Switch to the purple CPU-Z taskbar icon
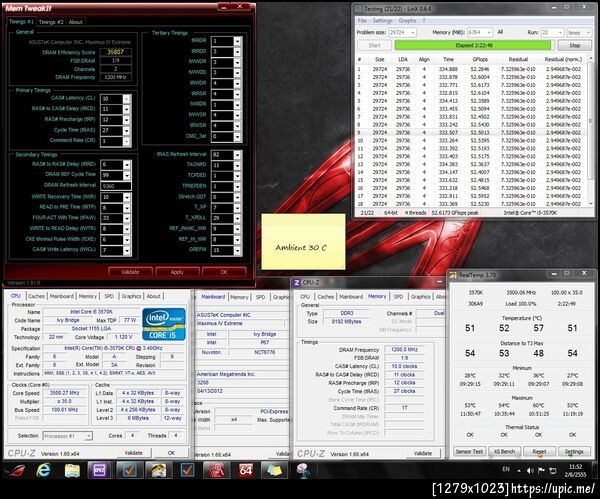Viewport: 600px width, 499px height. pyautogui.click(x=99, y=470)
